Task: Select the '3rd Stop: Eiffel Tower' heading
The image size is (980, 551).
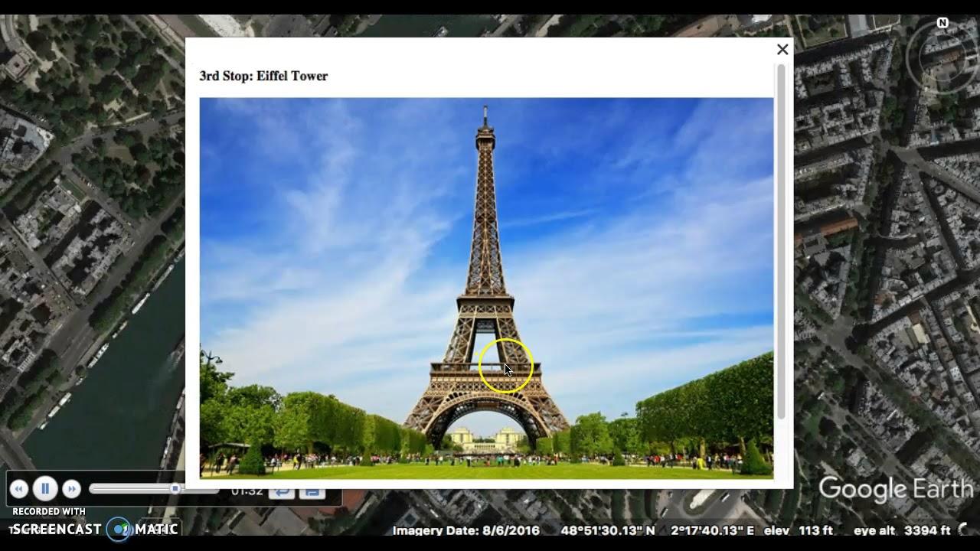Action: click(263, 76)
